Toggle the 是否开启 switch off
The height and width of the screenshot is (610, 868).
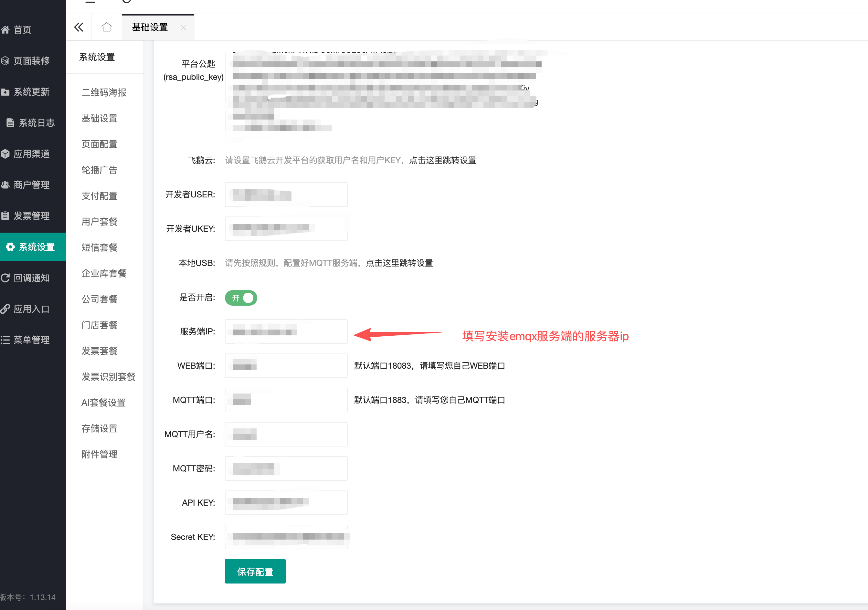click(x=241, y=298)
